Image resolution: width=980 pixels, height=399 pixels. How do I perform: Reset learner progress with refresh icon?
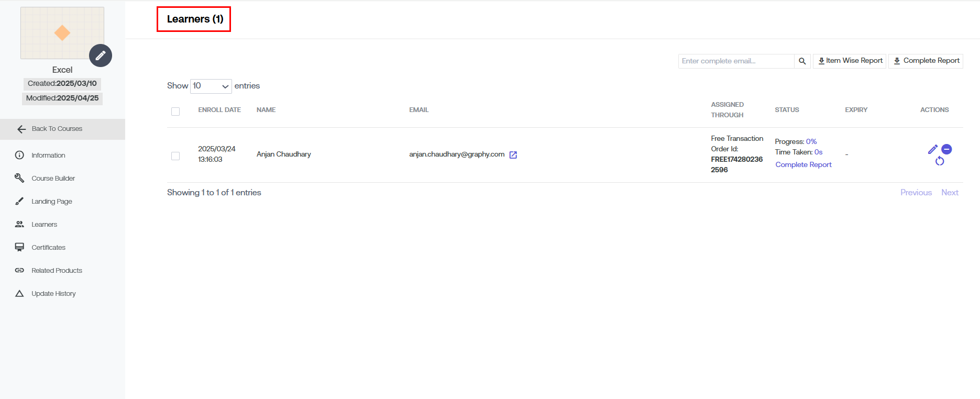coord(940,161)
